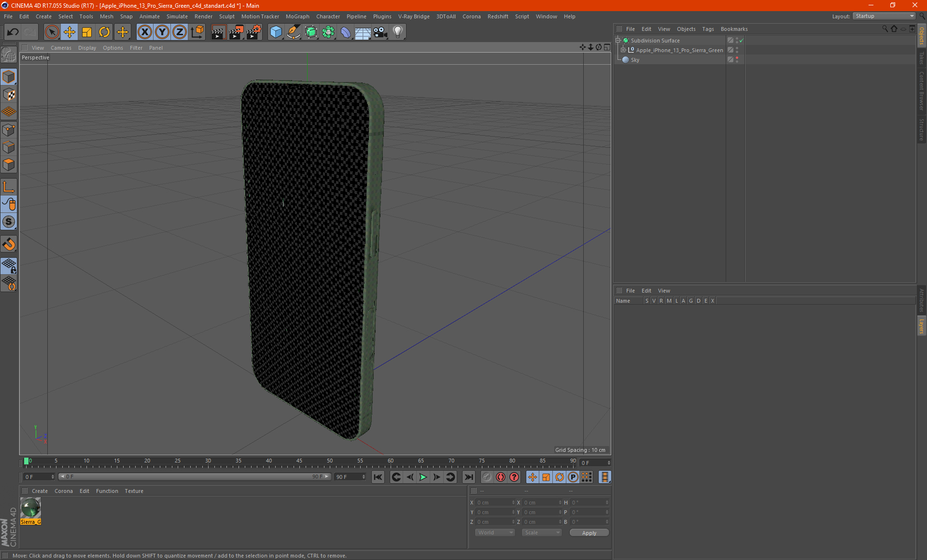Search the Objects manager

click(x=885, y=29)
